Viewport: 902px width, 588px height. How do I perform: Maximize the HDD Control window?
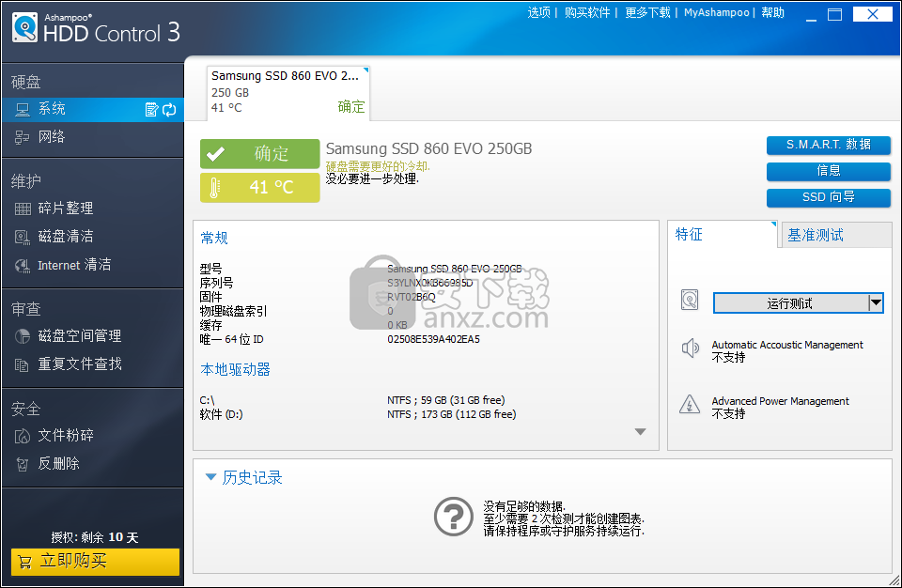tap(834, 15)
